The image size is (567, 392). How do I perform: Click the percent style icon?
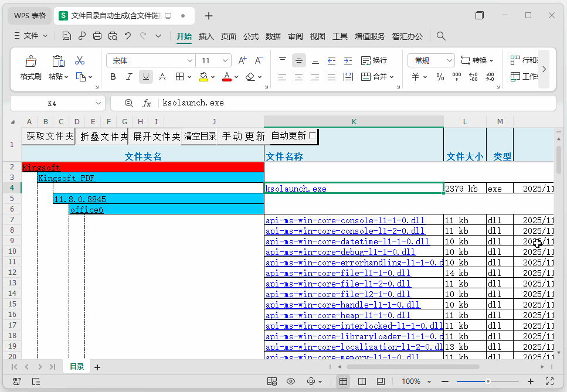(x=440, y=77)
